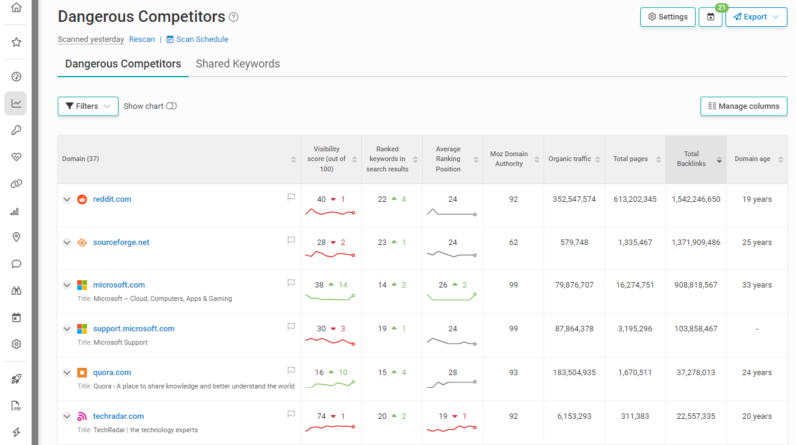Click the Rescan link

click(142, 39)
